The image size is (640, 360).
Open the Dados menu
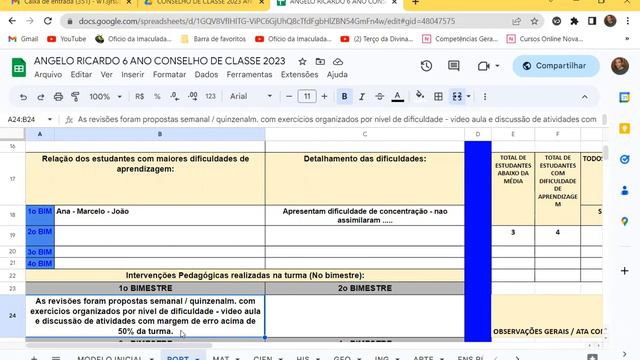click(x=206, y=75)
